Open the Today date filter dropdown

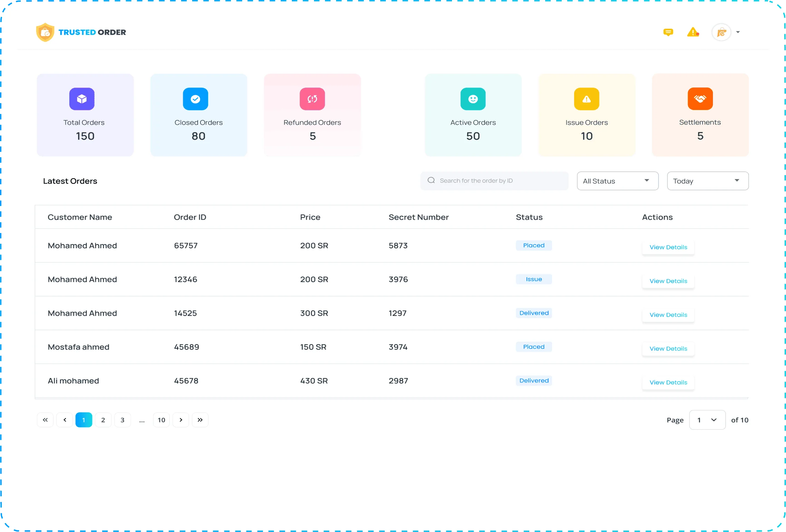pyautogui.click(x=707, y=181)
